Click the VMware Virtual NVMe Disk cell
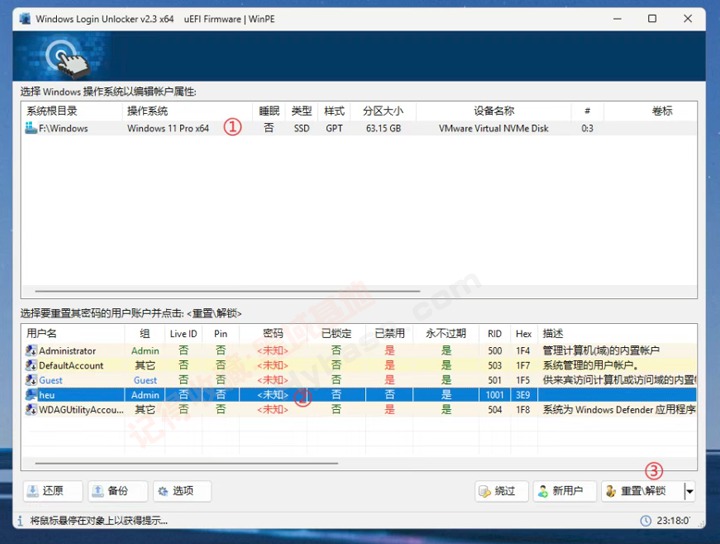The image size is (720, 544). click(494, 129)
